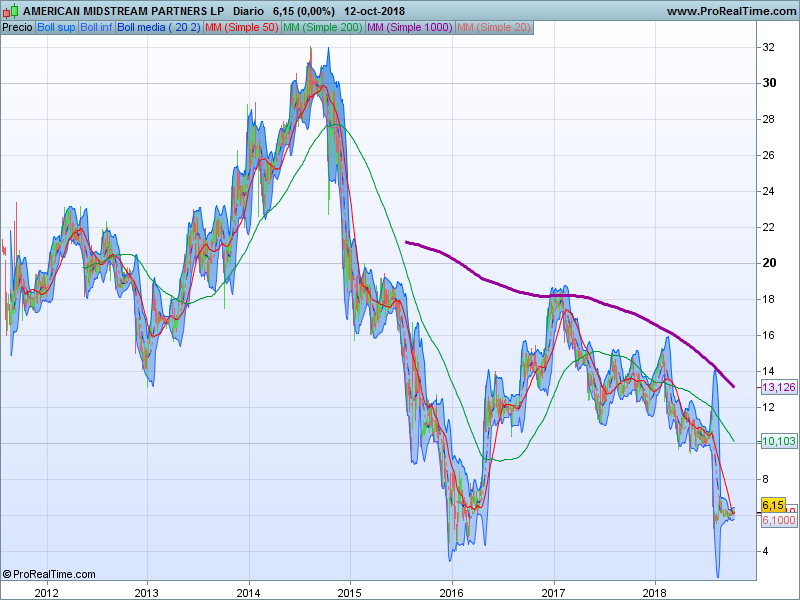Image resolution: width=800 pixels, height=600 pixels.
Task: Click the 2013 label on time axis
Action: click(x=147, y=593)
